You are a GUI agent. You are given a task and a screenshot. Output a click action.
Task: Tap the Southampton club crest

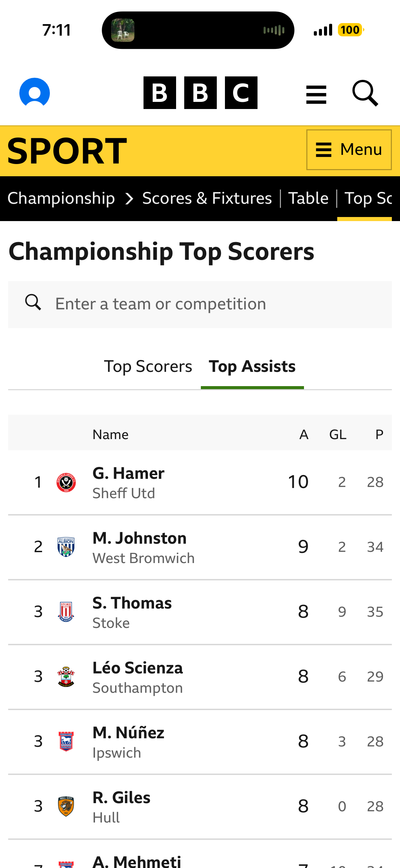click(66, 676)
